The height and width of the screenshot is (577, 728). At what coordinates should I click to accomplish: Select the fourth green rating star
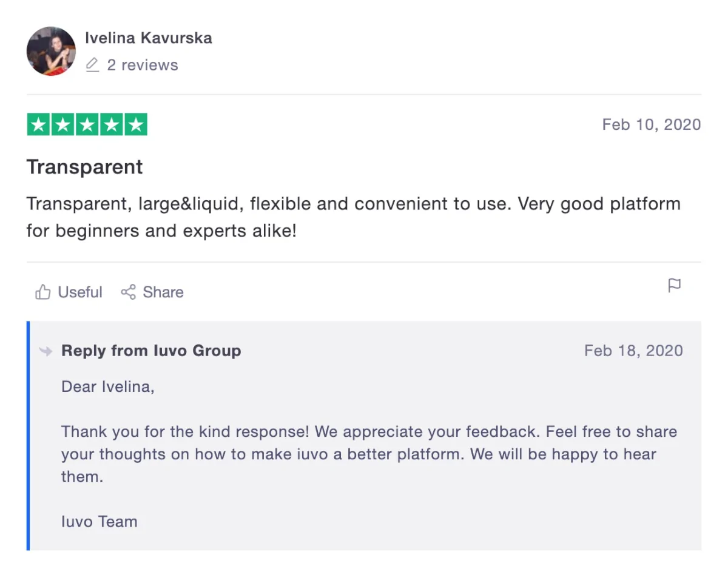pos(112,125)
